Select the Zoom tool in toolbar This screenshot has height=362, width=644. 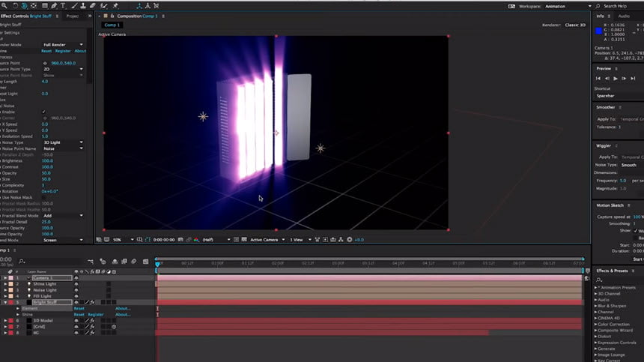tap(4, 6)
